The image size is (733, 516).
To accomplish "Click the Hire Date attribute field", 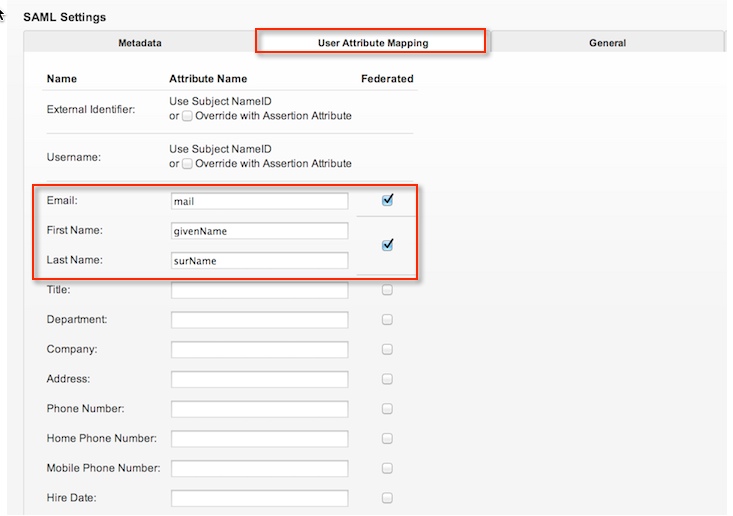I will point(259,498).
